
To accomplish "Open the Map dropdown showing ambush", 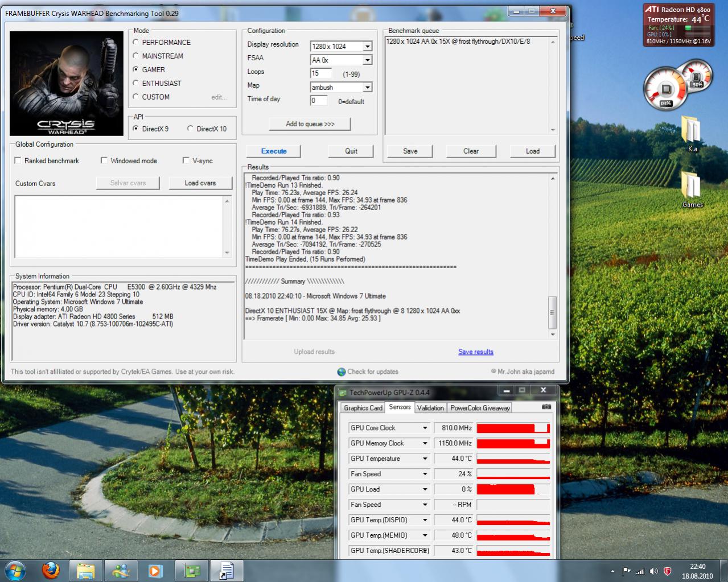I will [x=368, y=87].
